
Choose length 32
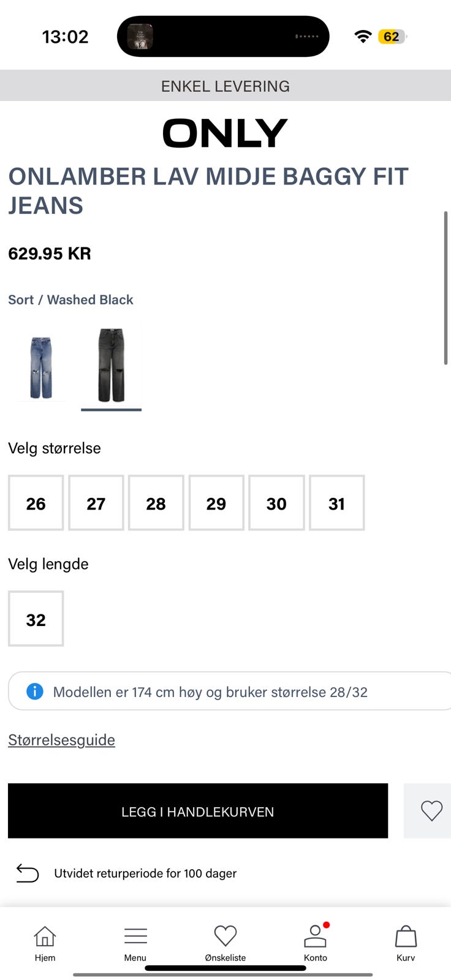pyautogui.click(x=36, y=619)
